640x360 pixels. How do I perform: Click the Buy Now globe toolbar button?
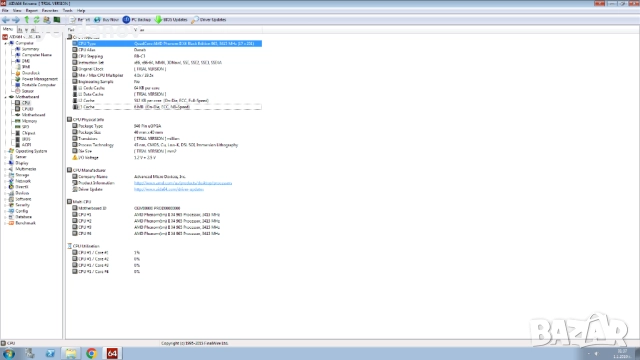107,20
